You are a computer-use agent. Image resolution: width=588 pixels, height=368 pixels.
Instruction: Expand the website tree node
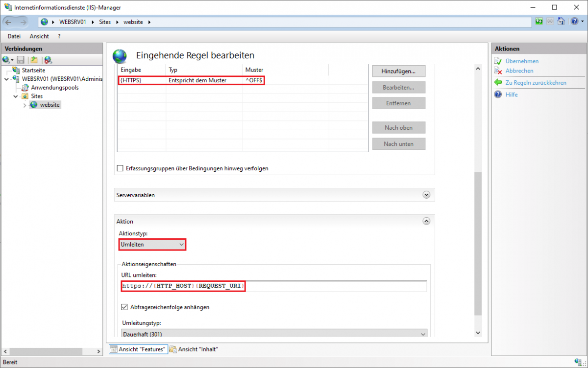[24, 105]
